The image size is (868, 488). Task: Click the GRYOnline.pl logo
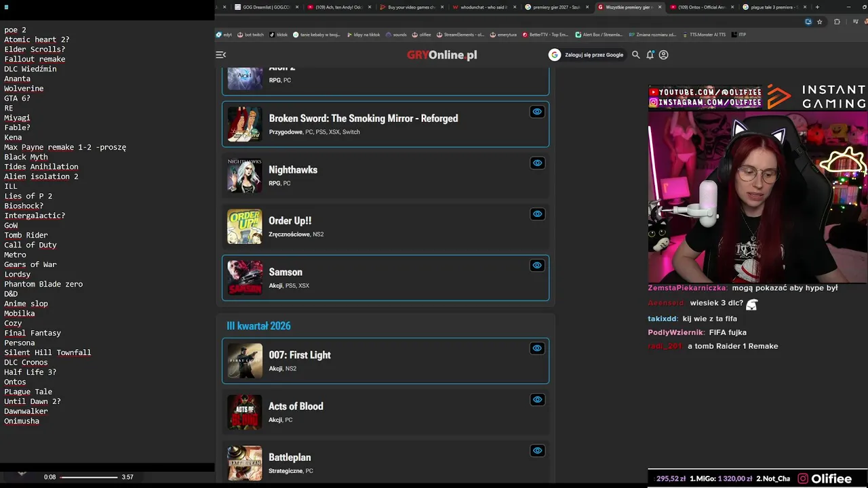pos(442,55)
